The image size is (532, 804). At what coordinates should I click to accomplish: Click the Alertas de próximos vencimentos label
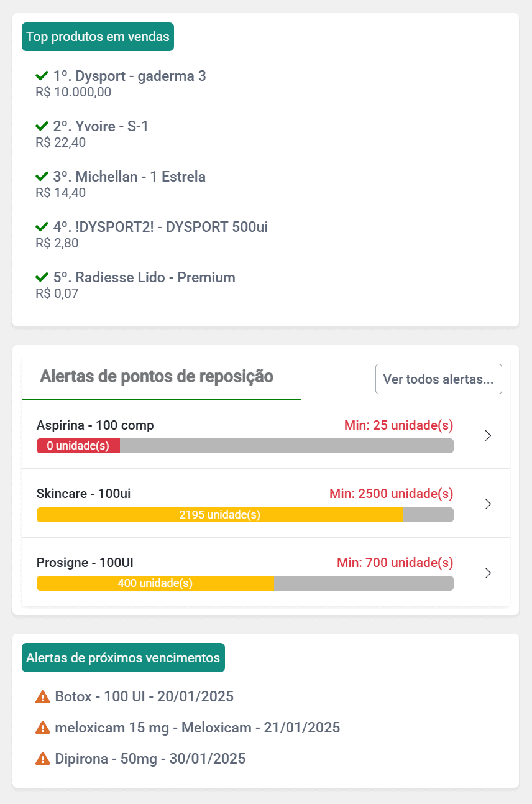(x=123, y=658)
